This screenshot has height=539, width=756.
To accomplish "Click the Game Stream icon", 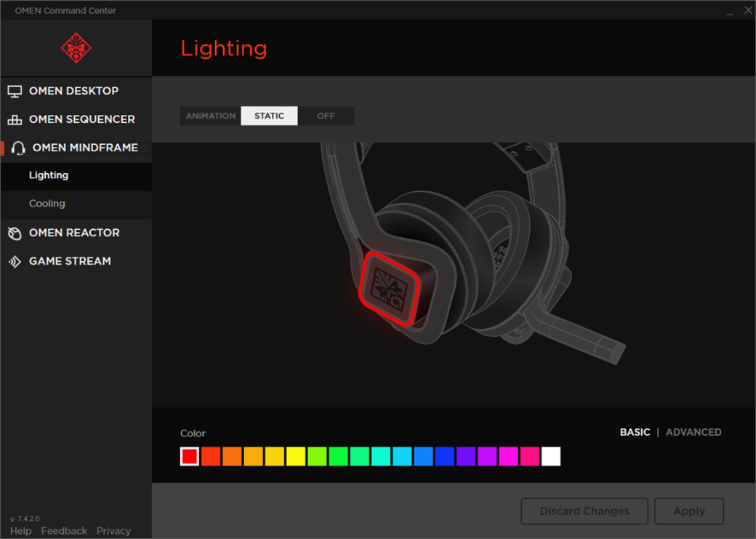I will click(x=15, y=262).
